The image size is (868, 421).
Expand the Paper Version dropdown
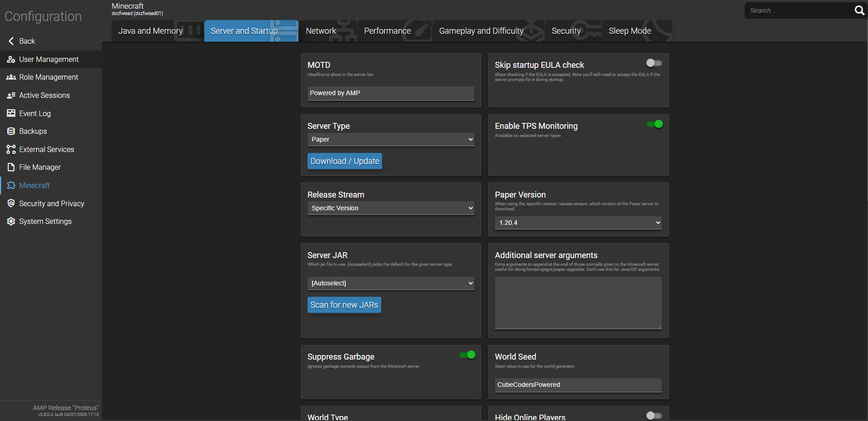pyautogui.click(x=578, y=223)
